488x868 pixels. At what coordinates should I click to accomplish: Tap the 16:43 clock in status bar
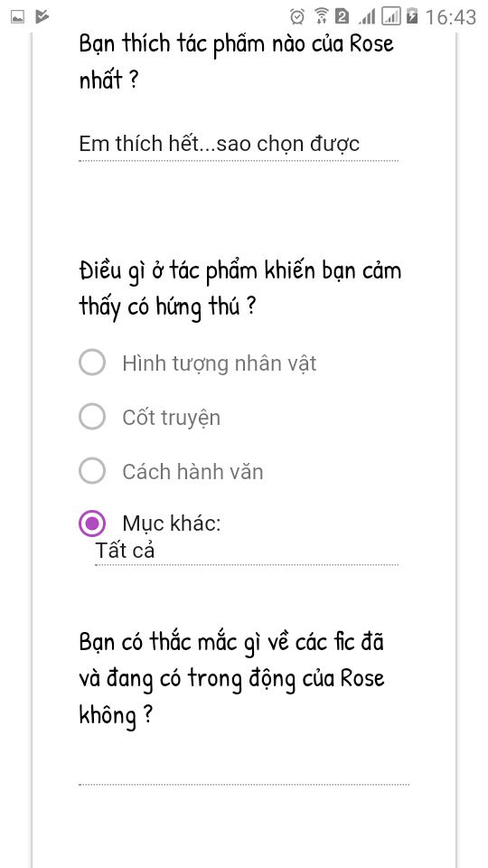click(x=450, y=17)
